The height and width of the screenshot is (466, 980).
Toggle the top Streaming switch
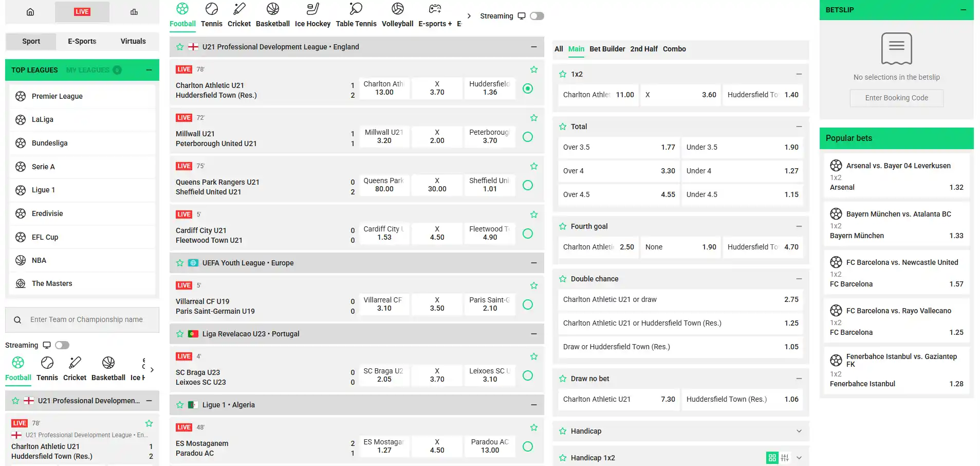click(x=537, y=16)
